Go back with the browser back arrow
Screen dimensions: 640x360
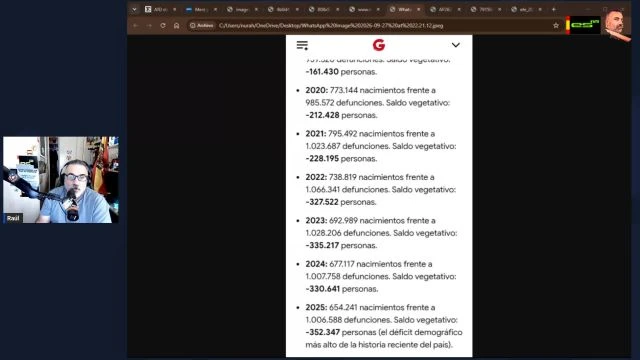click(136, 25)
